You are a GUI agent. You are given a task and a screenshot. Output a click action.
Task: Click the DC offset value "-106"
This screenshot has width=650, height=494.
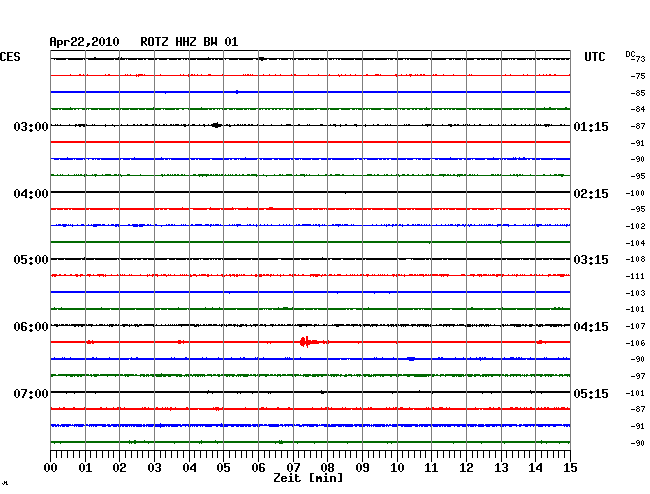[635, 343]
